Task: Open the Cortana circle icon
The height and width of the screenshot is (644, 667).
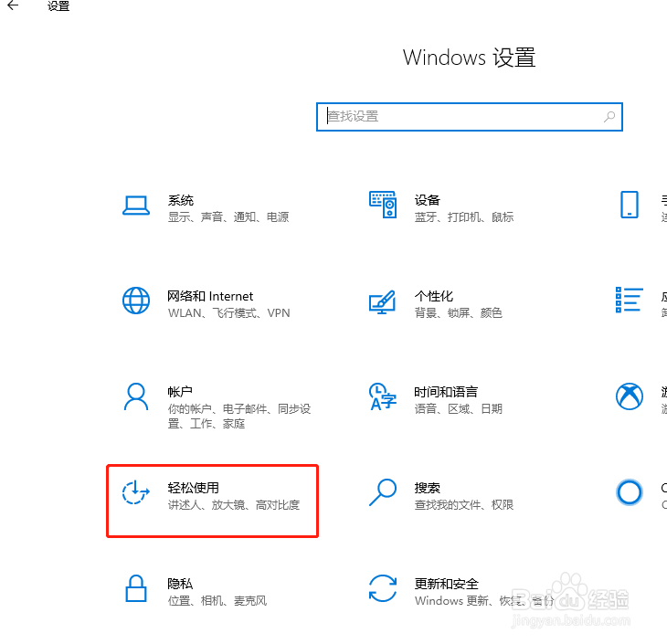Action: point(630,492)
